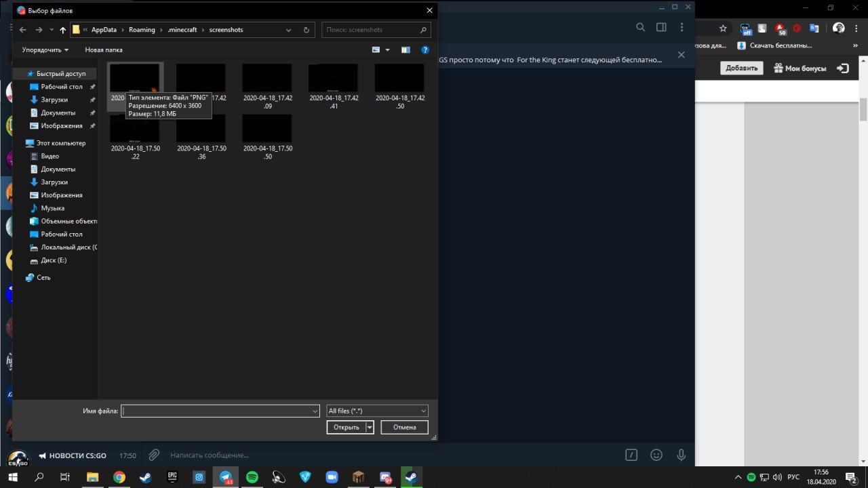The image size is (868, 488).
Task: Bookmark this page star in Chrome
Action: pos(723,28)
